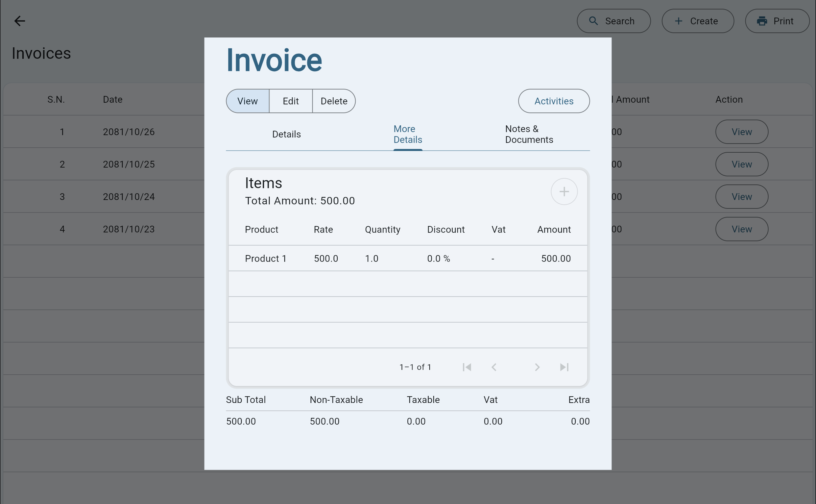Go to first page of the items table
The height and width of the screenshot is (504, 816).
(467, 367)
